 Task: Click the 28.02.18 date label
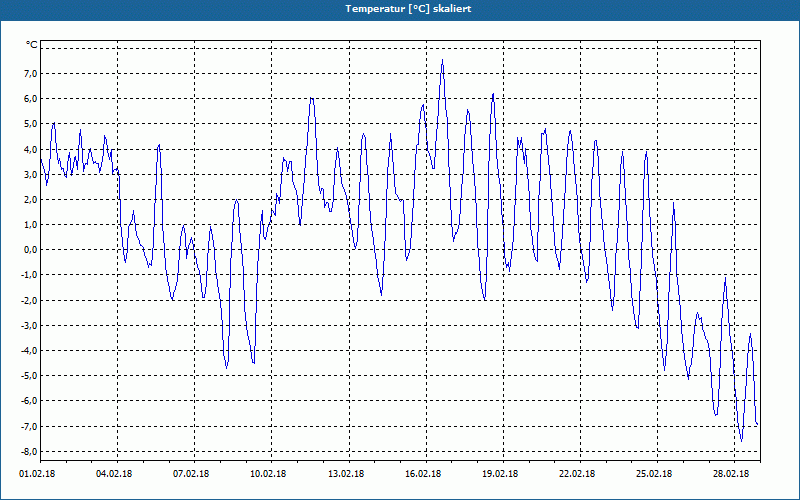click(x=731, y=473)
